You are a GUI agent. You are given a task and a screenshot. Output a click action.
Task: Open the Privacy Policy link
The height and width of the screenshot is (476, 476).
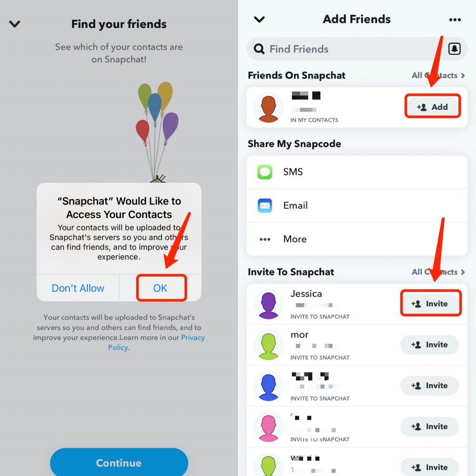[x=156, y=343]
